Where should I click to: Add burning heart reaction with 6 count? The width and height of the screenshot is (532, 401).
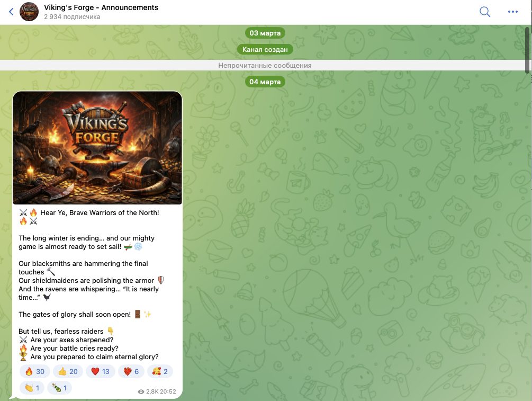(x=131, y=371)
